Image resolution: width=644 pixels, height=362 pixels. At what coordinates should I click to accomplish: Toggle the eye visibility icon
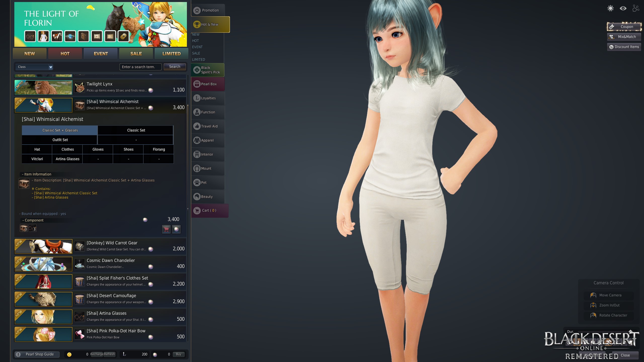click(x=623, y=9)
